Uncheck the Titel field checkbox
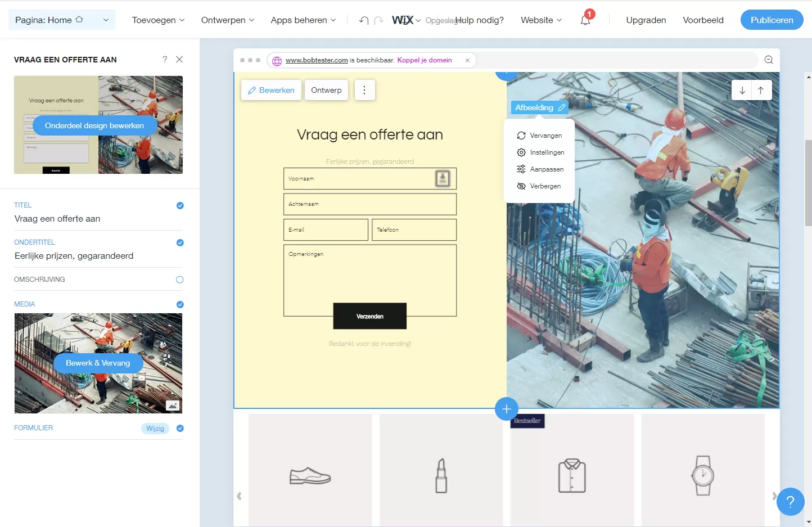812x527 pixels. [x=180, y=205]
